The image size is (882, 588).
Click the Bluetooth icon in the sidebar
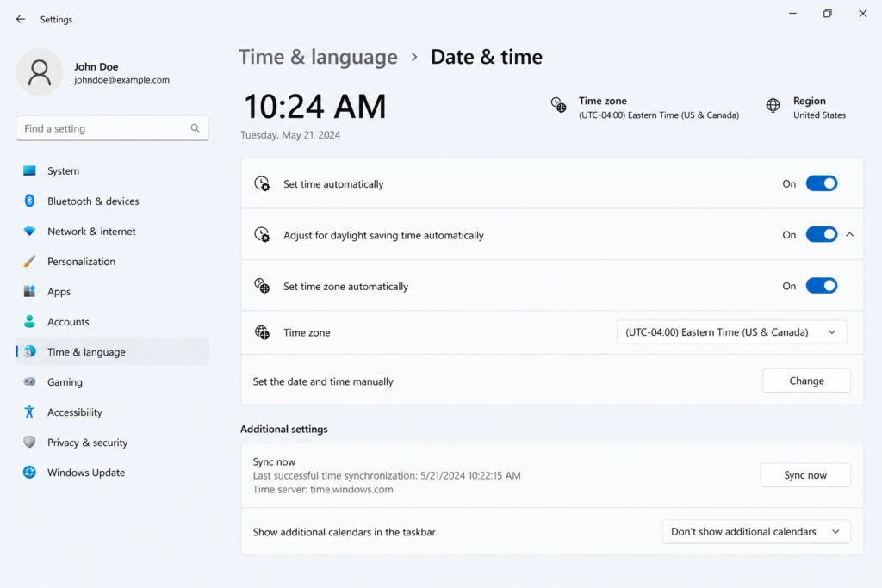coord(29,201)
